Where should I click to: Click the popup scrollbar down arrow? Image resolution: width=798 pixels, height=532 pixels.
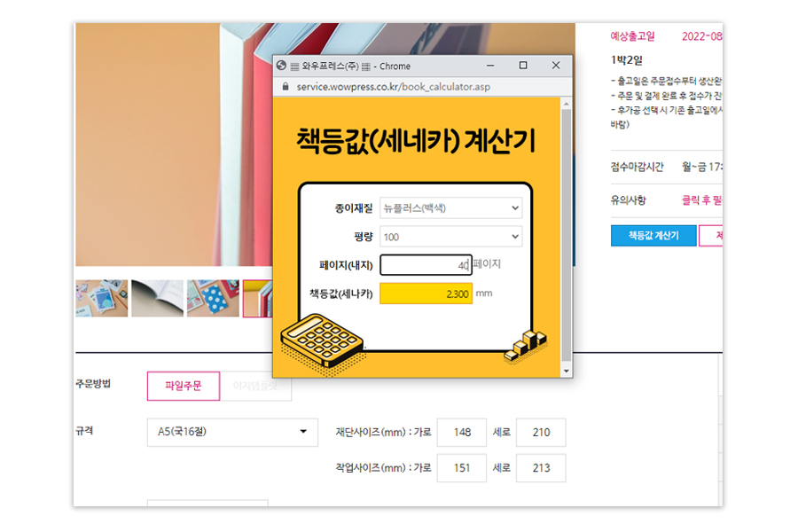[566, 372]
